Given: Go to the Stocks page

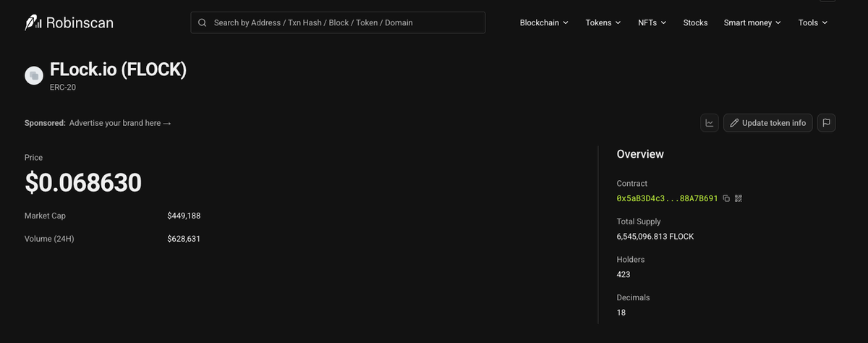Looking at the screenshot, I should 695,22.
